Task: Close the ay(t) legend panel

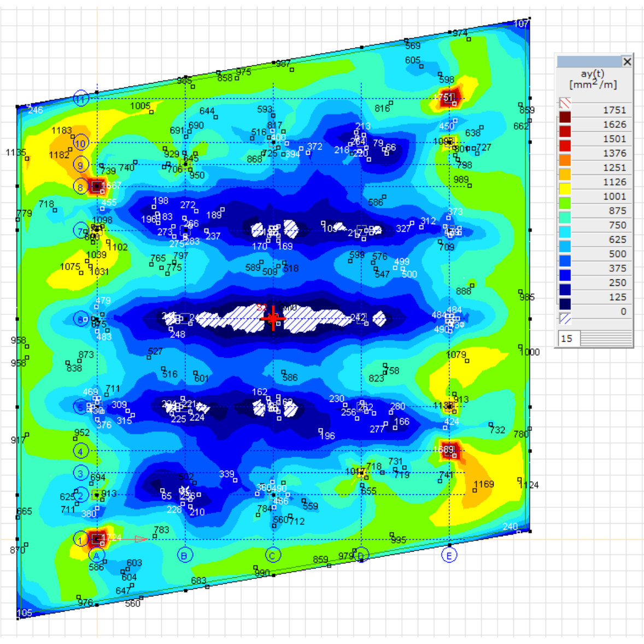Action: 627,62
